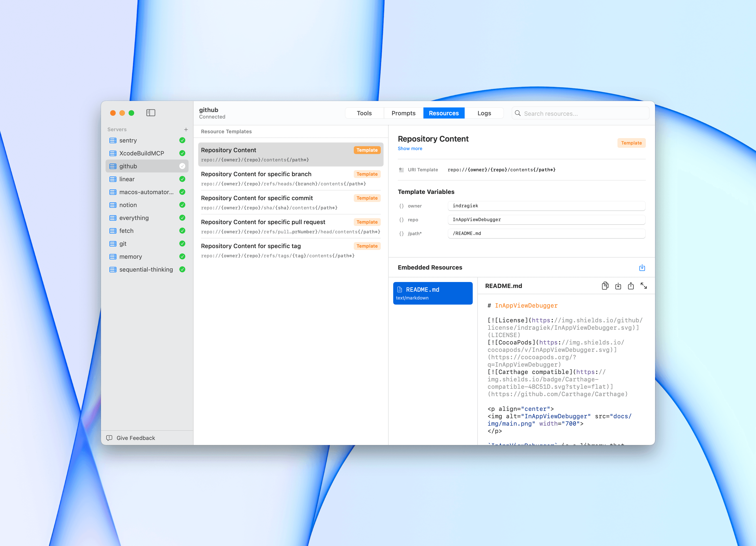Viewport: 756px width, 546px height.
Task: Click the search magnifier icon
Action: 518,113
